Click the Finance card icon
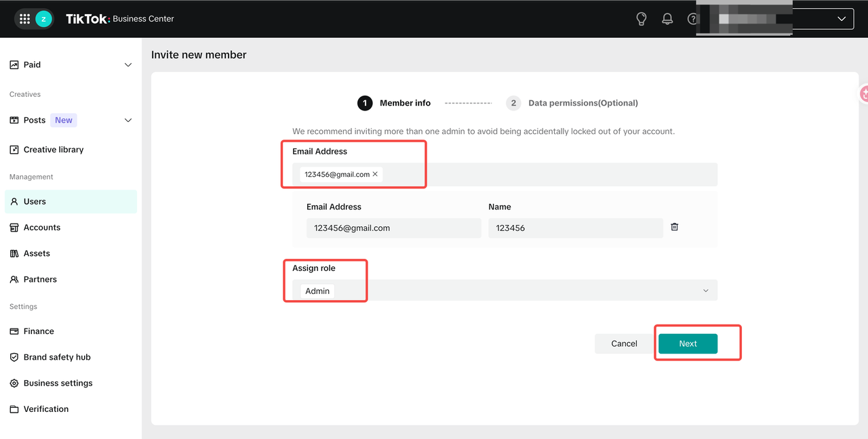Screen dimensions: 868x439 (x=14, y=331)
